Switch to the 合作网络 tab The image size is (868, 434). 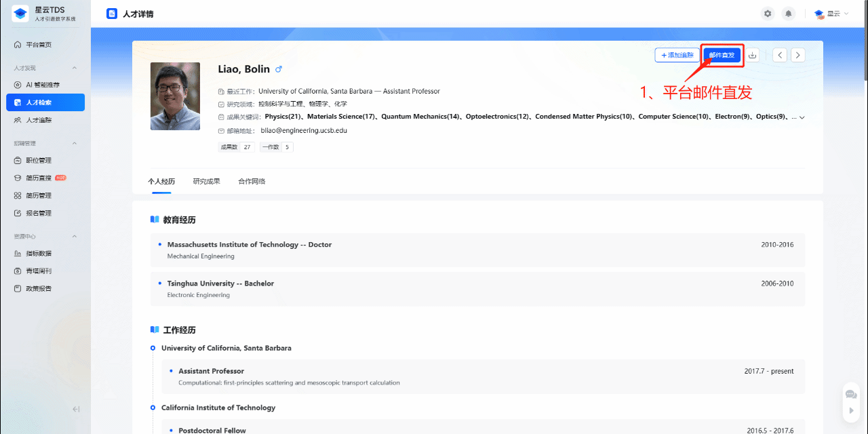click(x=252, y=182)
